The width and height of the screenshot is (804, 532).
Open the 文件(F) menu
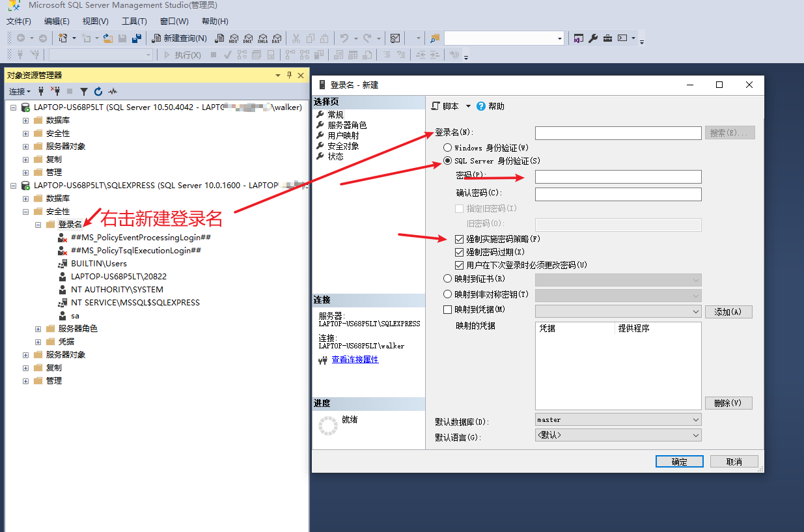[18, 21]
